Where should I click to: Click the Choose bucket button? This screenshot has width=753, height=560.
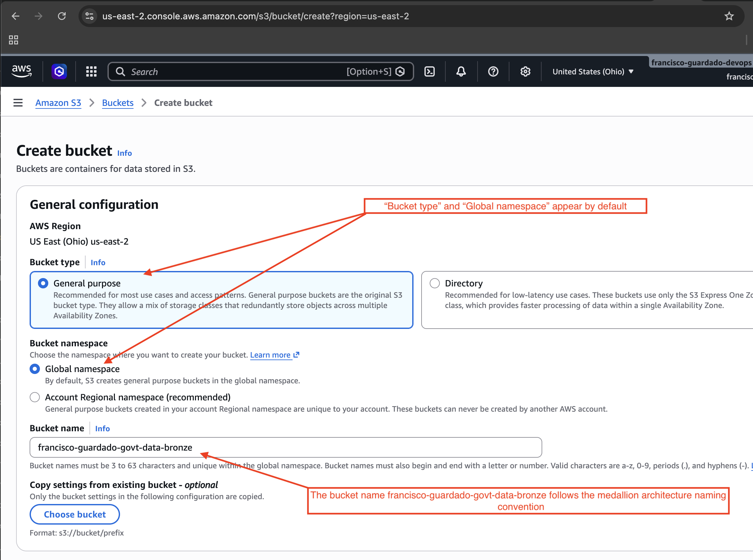point(75,514)
